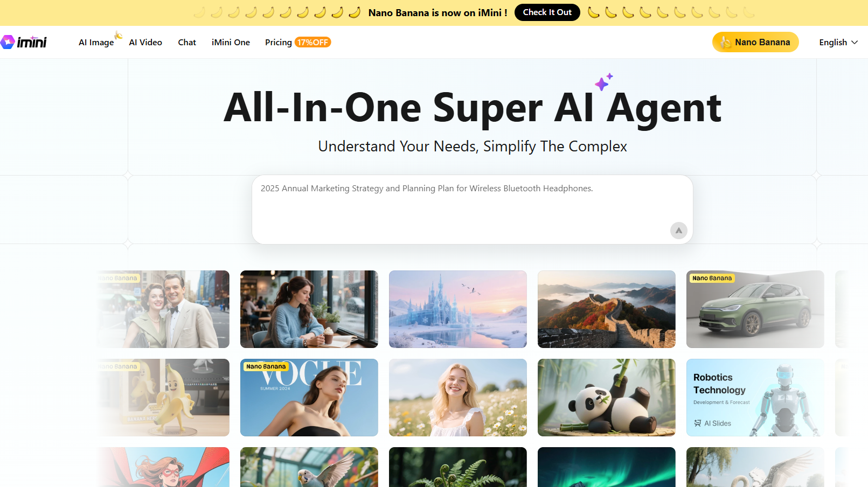Open the iMini One page

coord(231,43)
